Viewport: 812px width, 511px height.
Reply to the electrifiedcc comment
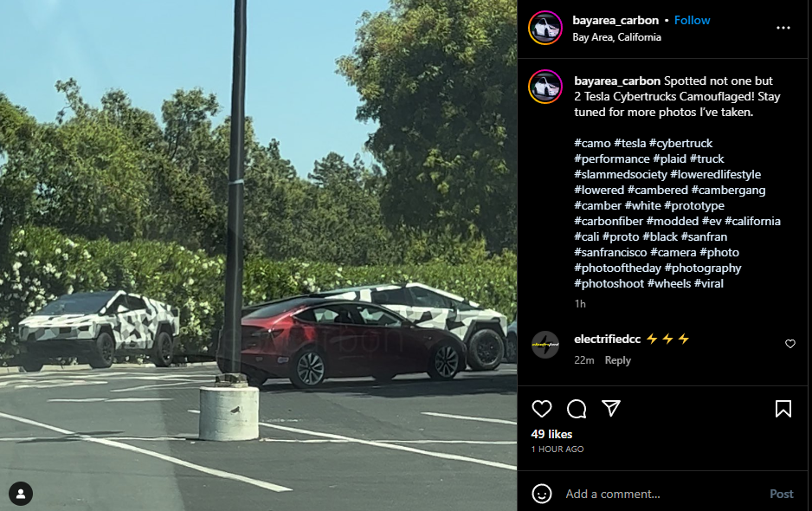pos(618,360)
